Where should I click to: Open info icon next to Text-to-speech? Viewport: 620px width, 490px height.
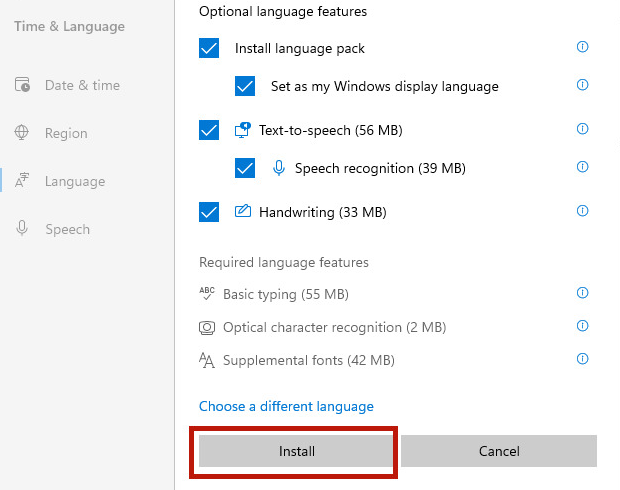pos(582,129)
